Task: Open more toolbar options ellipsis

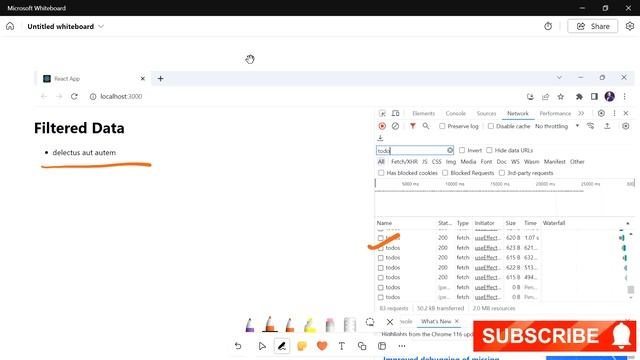Action: tap(402, 346)
